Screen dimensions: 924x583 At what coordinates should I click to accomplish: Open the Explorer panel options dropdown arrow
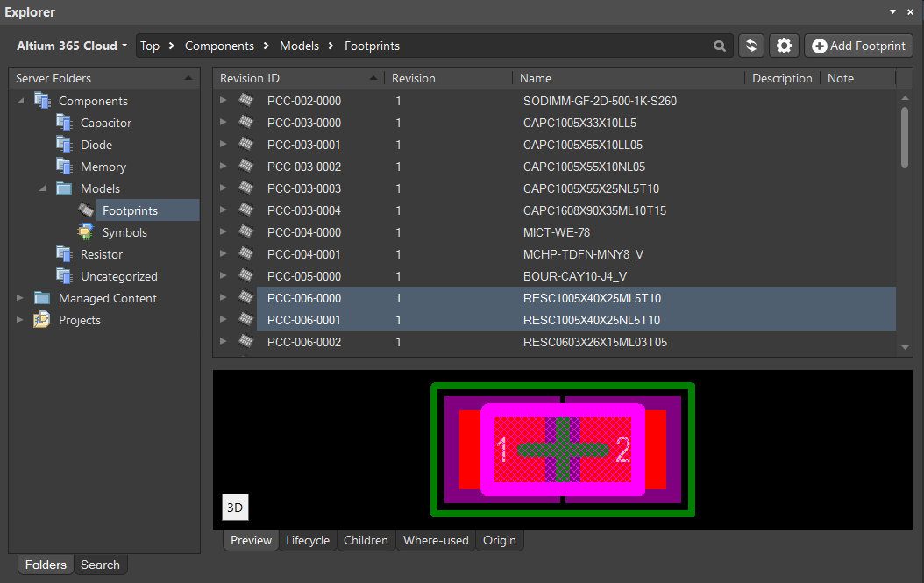892,11
